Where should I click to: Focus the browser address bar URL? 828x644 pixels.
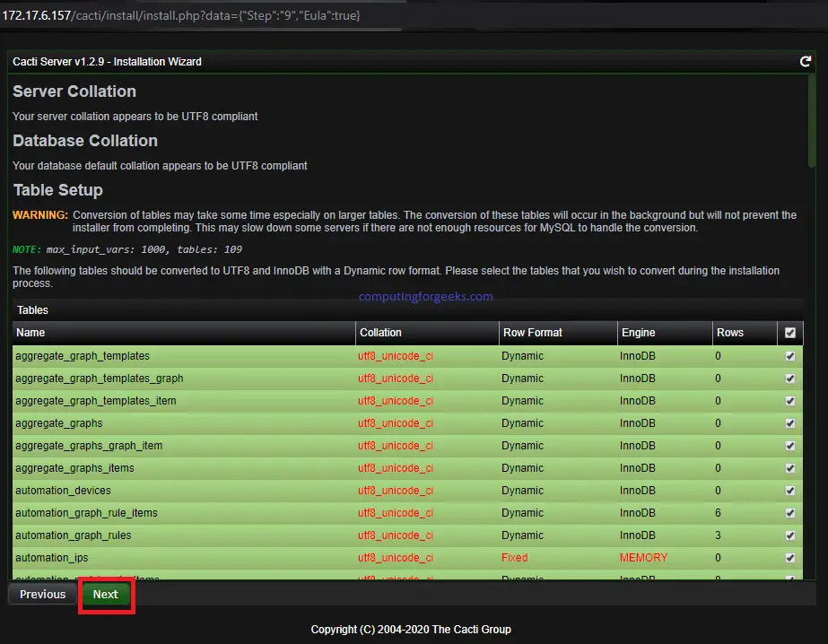point(181,15)
